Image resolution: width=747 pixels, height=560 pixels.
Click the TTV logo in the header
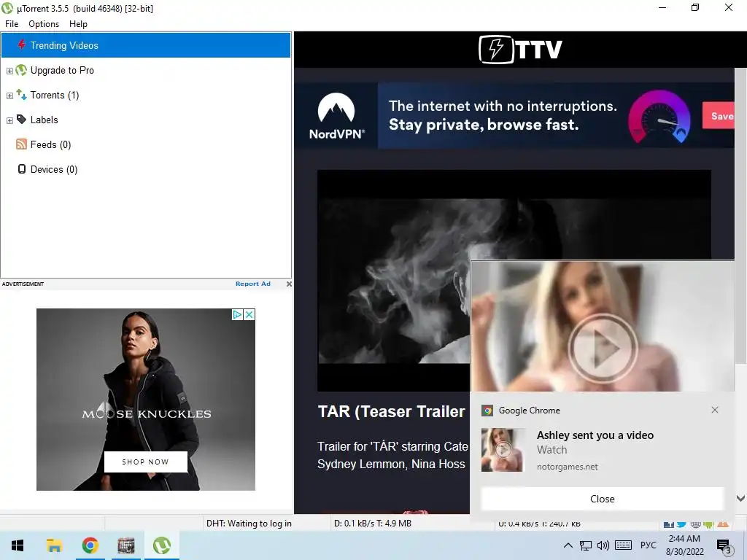point(520,49)
